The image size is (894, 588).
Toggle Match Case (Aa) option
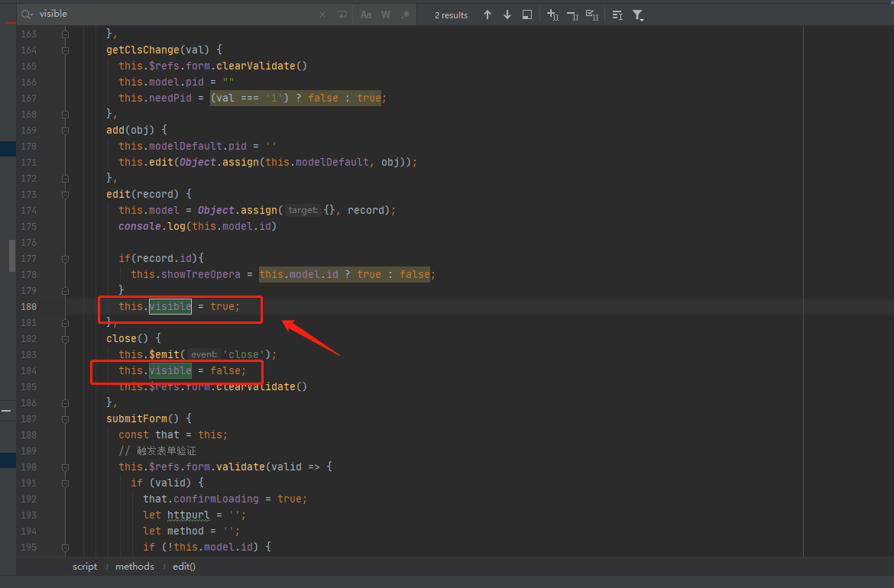click(366, 15)
